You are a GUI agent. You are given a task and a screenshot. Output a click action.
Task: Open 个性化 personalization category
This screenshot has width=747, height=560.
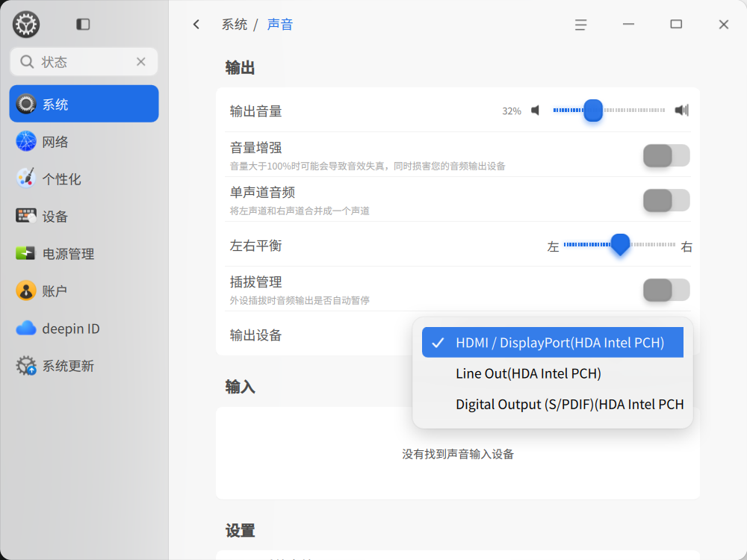coord(84,178)
